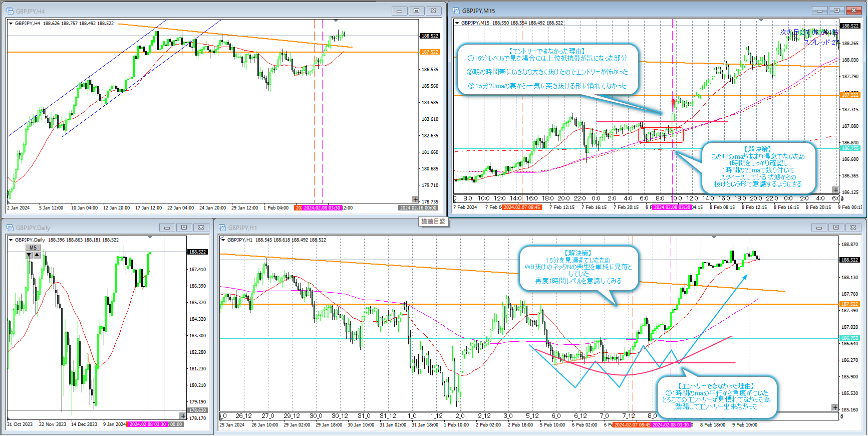868x436 pixels.
Task: Click the orange 2024.02.07 08:45 marker in M15 chart
Action: [x=522, y=207]
